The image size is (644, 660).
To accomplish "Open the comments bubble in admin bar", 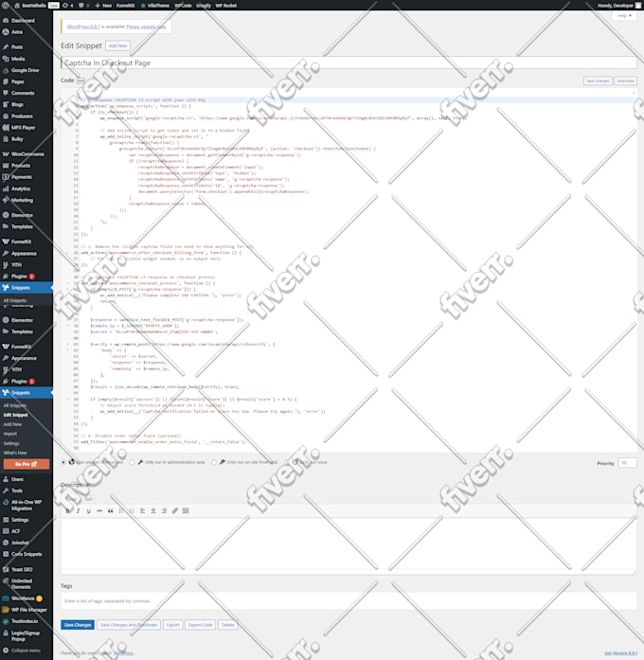I will (x=83, y=6).
